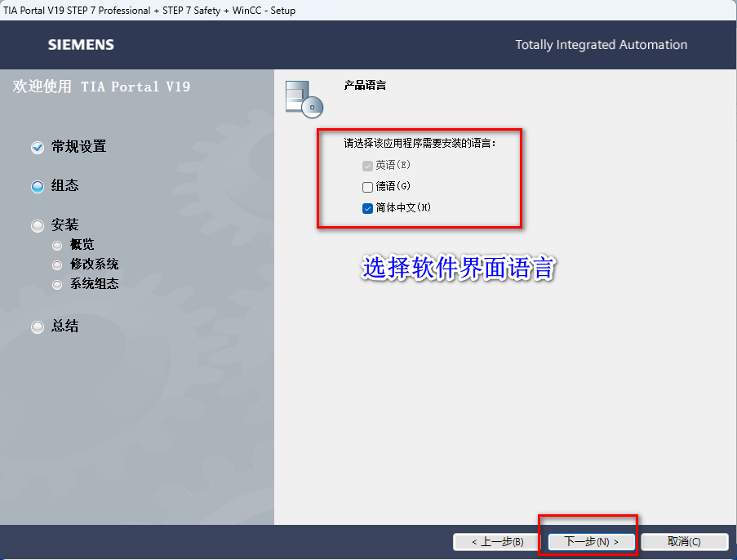Select the 安装 step label
737x560 pixels.
[x=64, y=224]
